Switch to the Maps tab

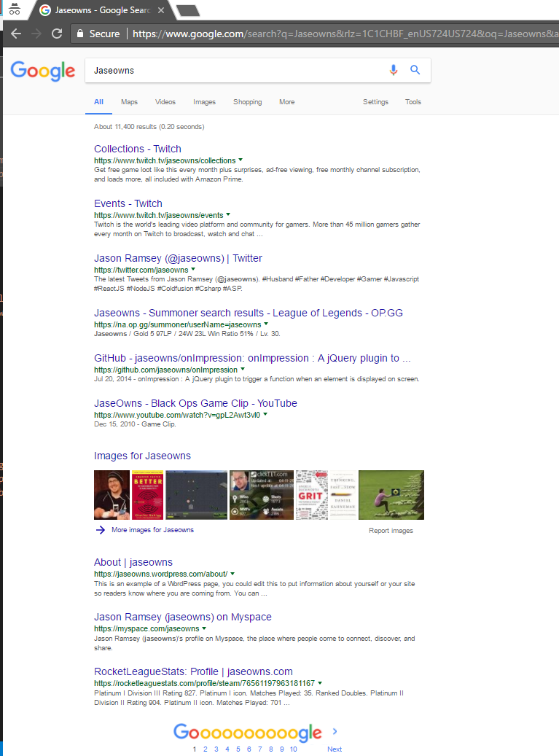129,102
